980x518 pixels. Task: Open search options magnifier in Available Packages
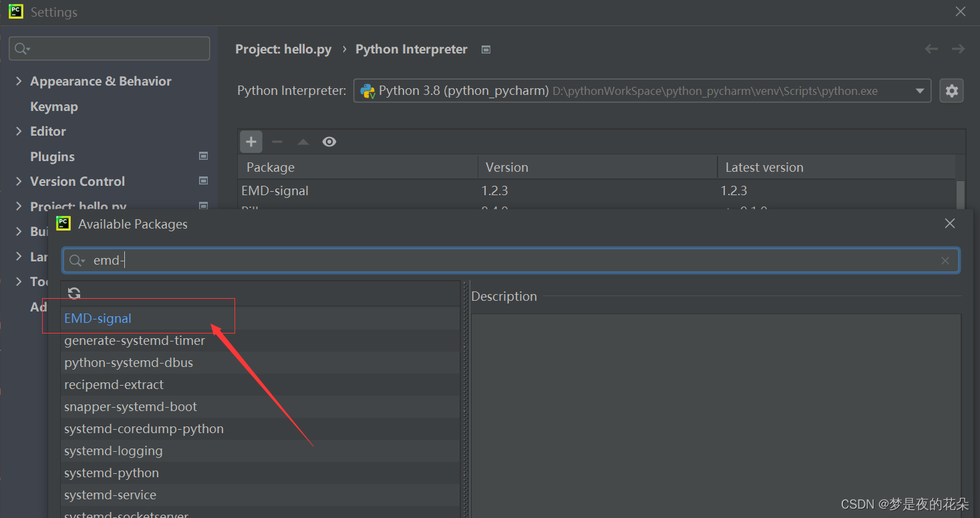(77, 261)
